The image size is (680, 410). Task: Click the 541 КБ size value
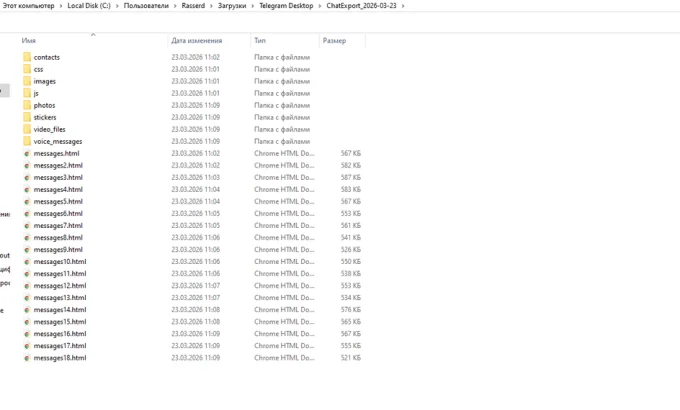350,238
